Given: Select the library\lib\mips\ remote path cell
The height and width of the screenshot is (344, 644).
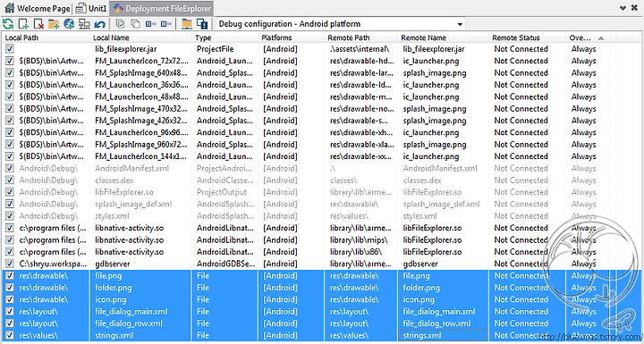Looking at the screenshot, I should tap(359, 239).
